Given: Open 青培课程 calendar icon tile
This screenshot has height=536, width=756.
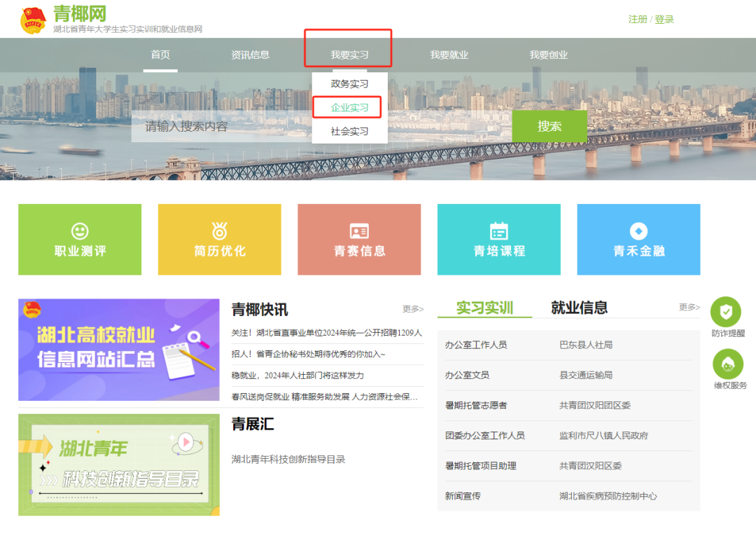Looking at the screenshot, I should [x=498, y=239].
